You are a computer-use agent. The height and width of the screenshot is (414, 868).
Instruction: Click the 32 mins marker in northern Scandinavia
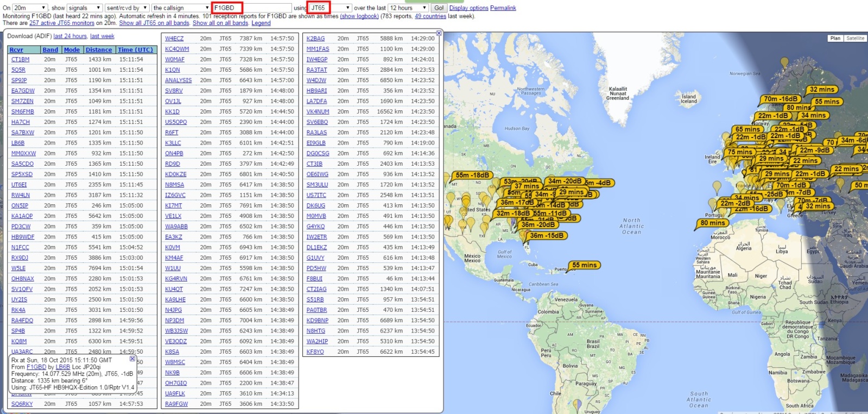(822, 90)
